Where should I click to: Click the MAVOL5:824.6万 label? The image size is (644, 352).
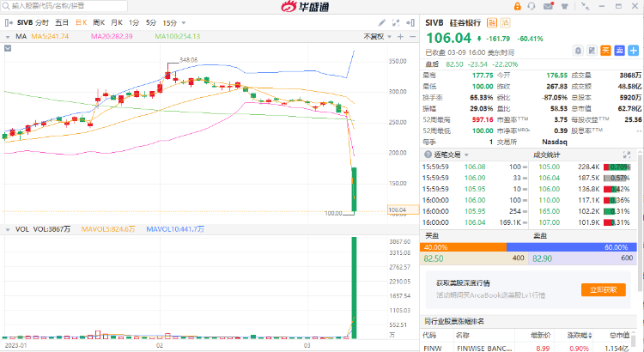(108, 229)
